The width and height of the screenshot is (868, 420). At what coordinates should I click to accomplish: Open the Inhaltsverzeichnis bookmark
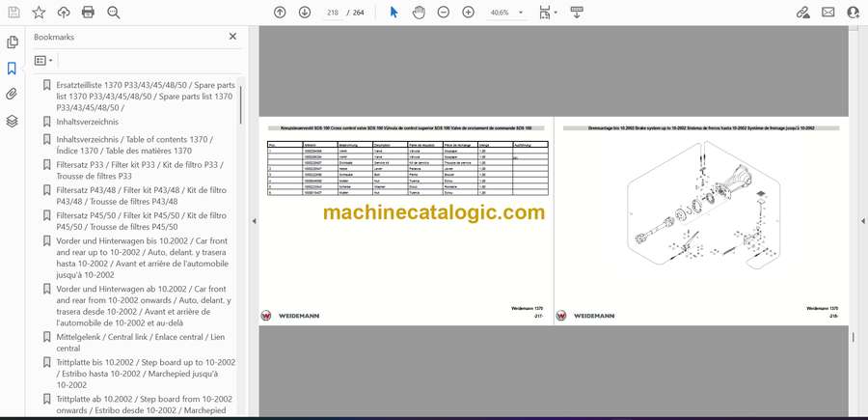click(87, 123)
